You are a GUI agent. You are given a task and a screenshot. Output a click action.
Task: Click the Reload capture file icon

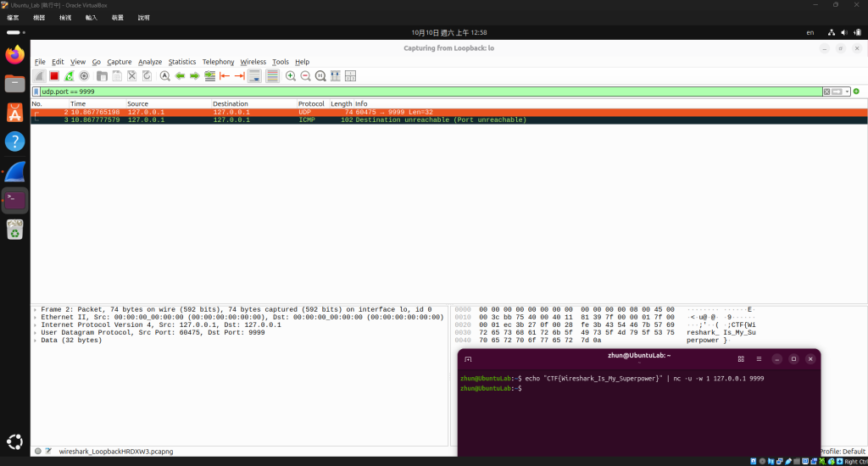[147, 75]
